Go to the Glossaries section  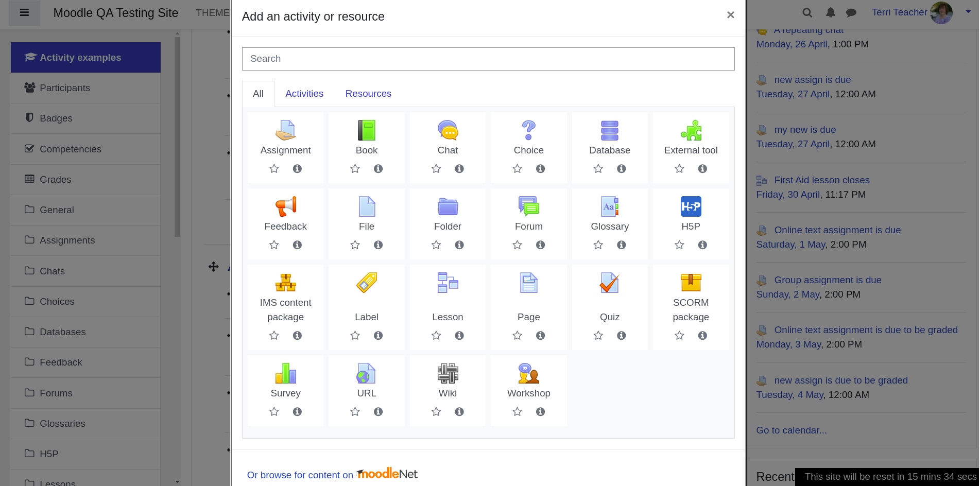coord(85,424)
